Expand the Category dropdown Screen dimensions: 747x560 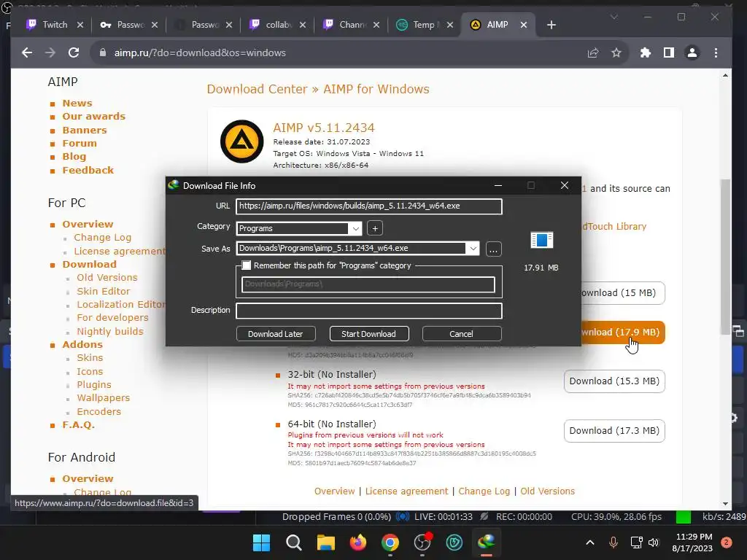click(356, 228)
